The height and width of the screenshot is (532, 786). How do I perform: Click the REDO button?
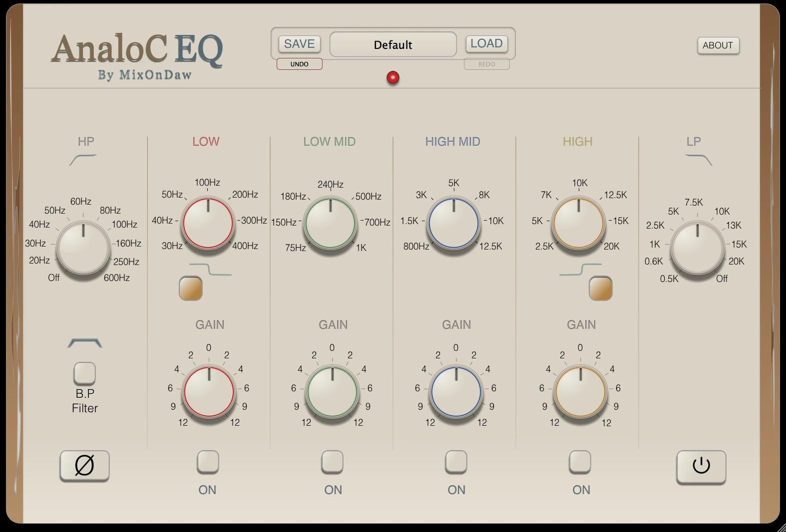pos(487,64)
